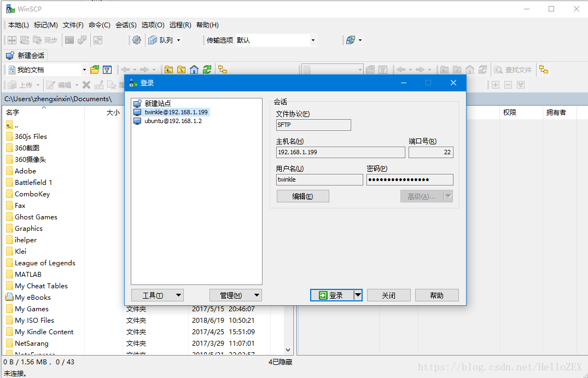Viewport: 588px width, 378px height.
Task: Click the open in PuTTY icon
Action: click(81, 40)
